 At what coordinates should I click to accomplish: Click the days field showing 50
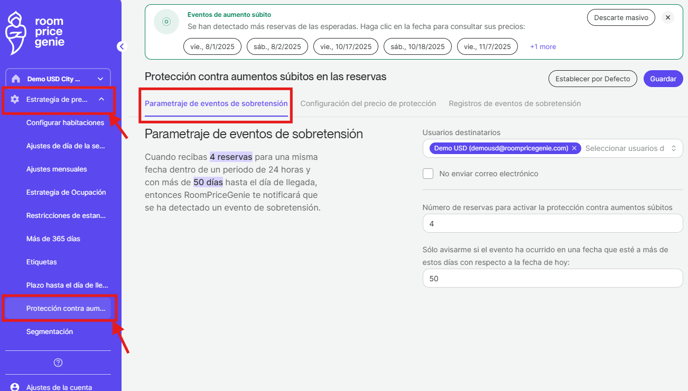[552, 279]
